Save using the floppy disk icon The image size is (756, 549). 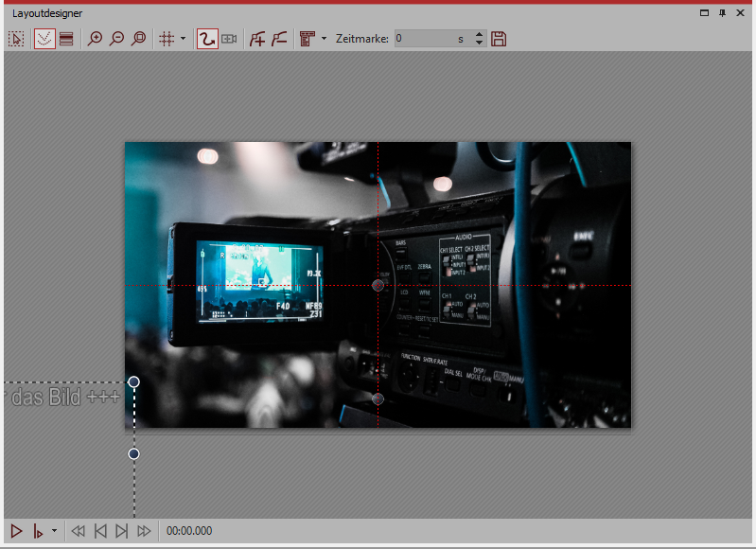point(500,39)
